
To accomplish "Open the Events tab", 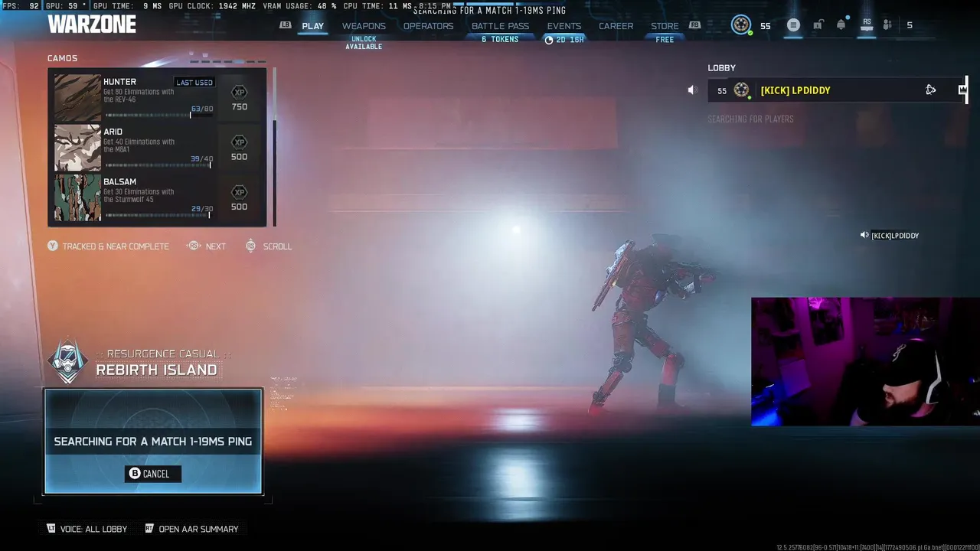I will [564, 25].
